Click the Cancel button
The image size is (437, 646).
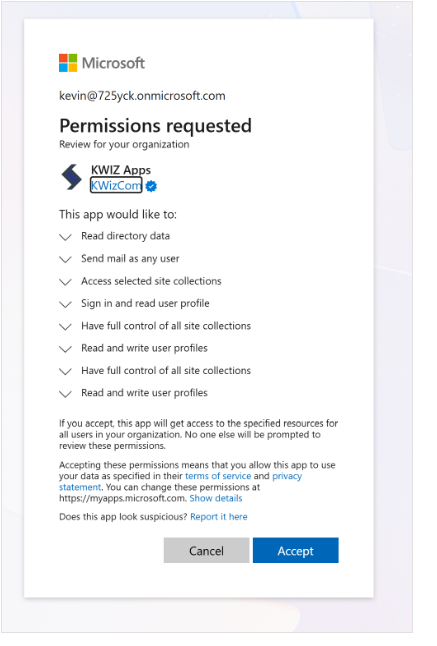(x=206, y=550)
